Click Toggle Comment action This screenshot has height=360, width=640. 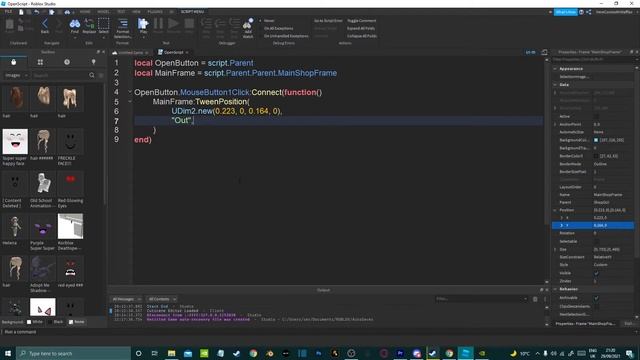(362, 20)
